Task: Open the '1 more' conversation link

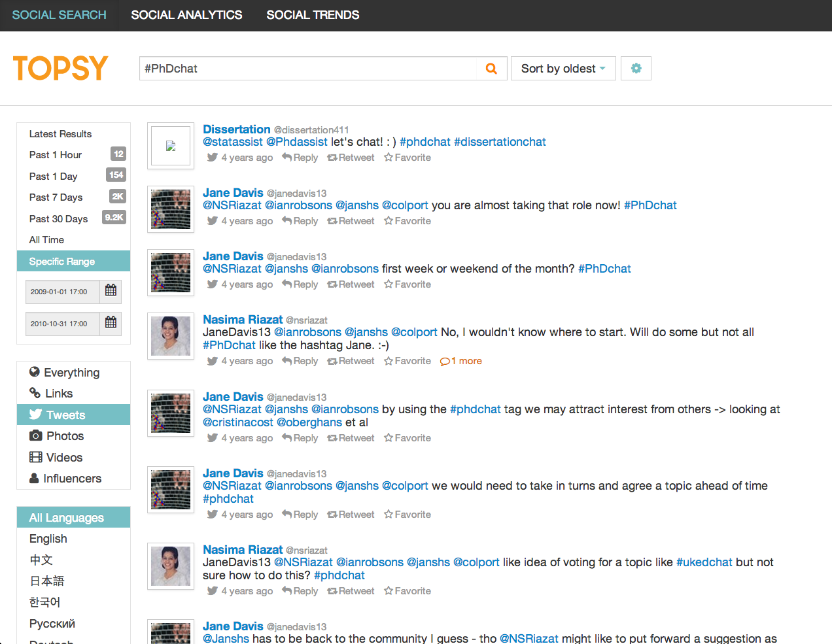Action: 461,361
